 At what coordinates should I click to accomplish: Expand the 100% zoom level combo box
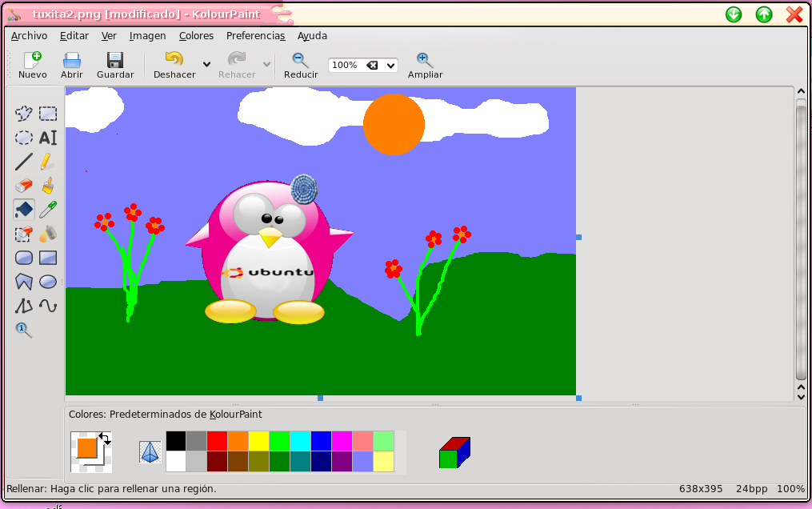click(390, 66)
